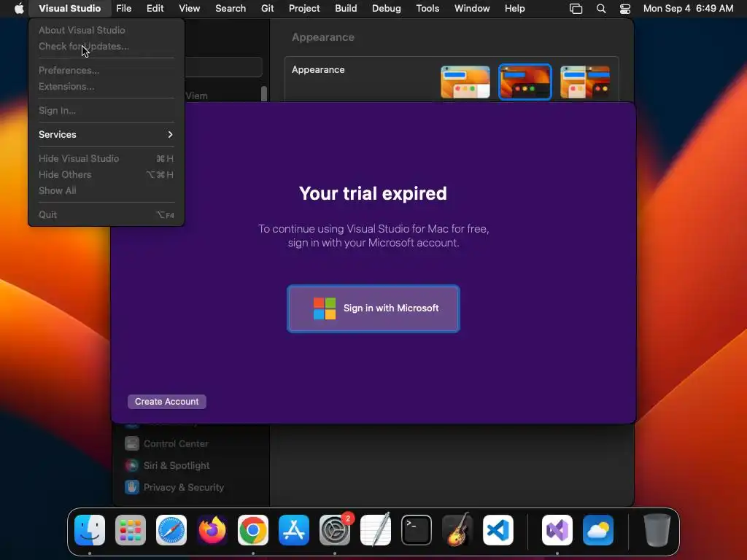
Task: Open System Settings from the dock
Action: coord(335,530)
